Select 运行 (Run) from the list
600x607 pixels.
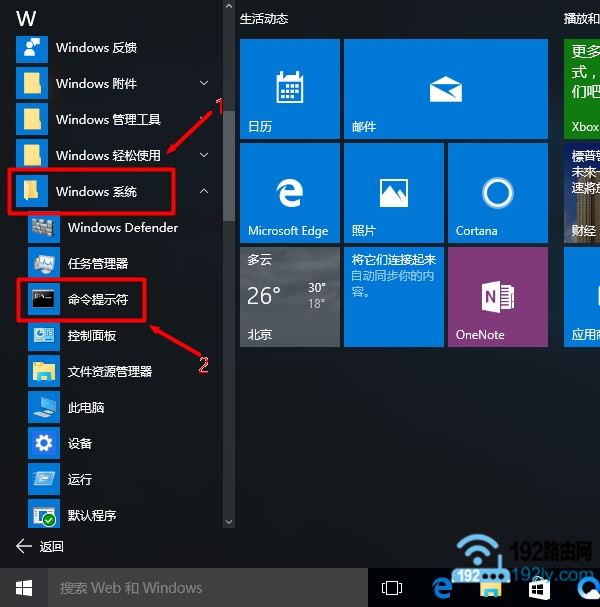pyautogui.click(x=80, y=479)
